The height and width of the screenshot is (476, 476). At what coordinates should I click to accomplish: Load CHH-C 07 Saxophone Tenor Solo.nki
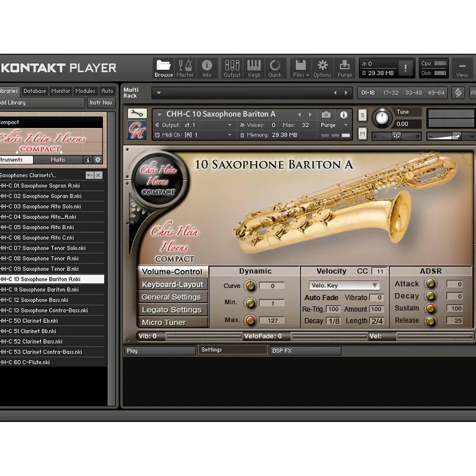click(52, 248)
